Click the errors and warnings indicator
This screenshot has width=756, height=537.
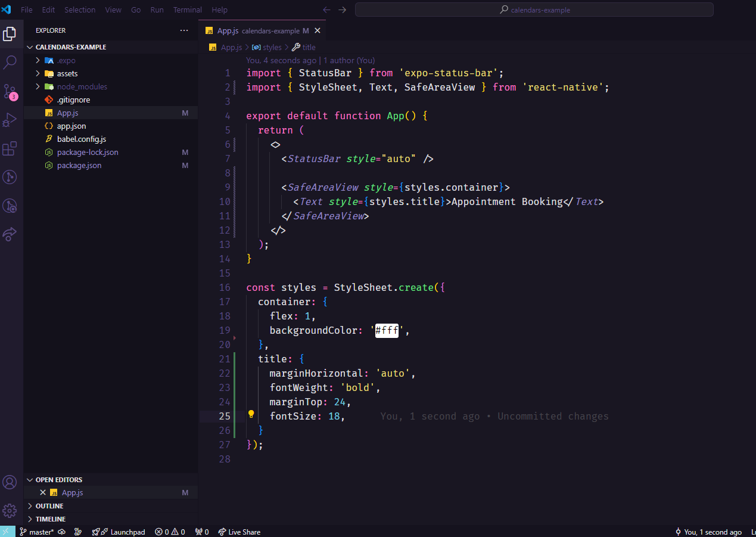169,532
